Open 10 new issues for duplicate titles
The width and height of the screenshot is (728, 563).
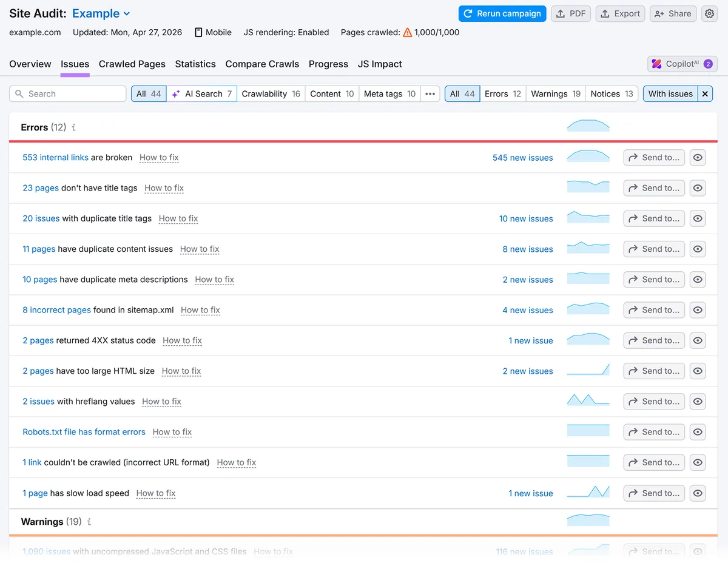pos(526,218)
